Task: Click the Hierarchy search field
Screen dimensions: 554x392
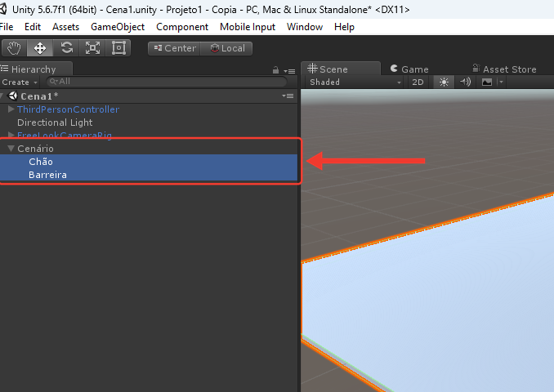Action: pyautogui.click(x=167, y=82)
